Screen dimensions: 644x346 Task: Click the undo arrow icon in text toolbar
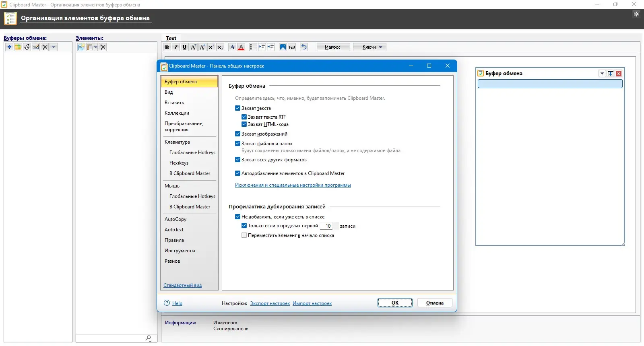(304, 47)
